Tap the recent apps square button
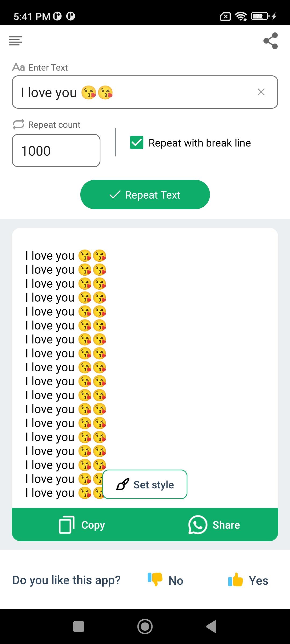 pos(79,627)
